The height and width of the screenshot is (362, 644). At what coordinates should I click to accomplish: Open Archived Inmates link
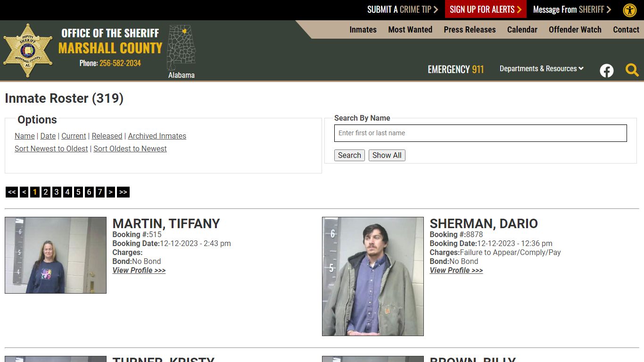point(157,136)
